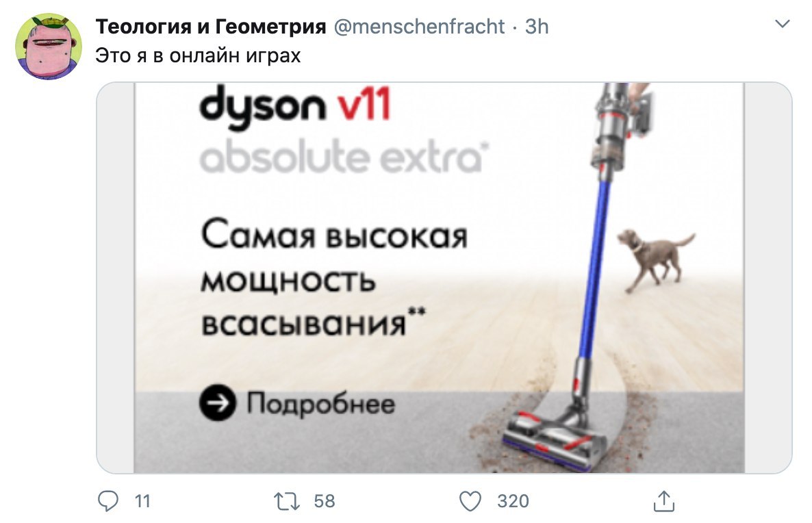
Task: Click the retweet count 58
Action: pos(324,501)
